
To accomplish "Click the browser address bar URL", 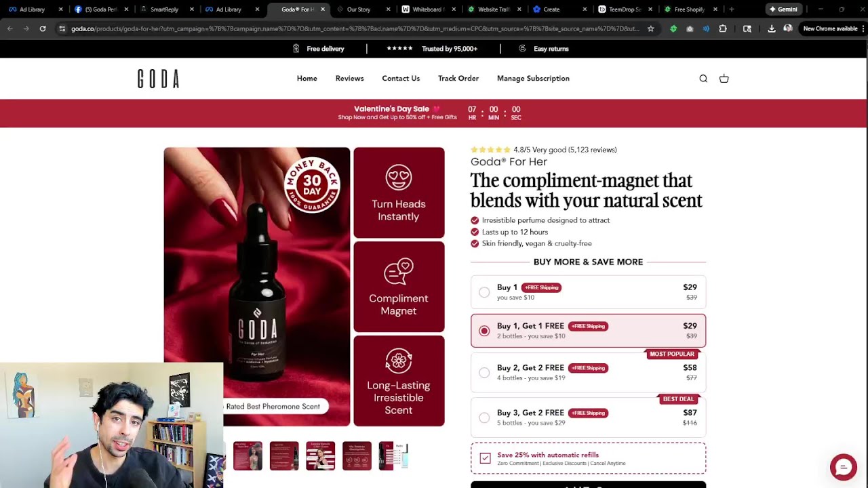I will pyautogui.click(x=355, y=28).
